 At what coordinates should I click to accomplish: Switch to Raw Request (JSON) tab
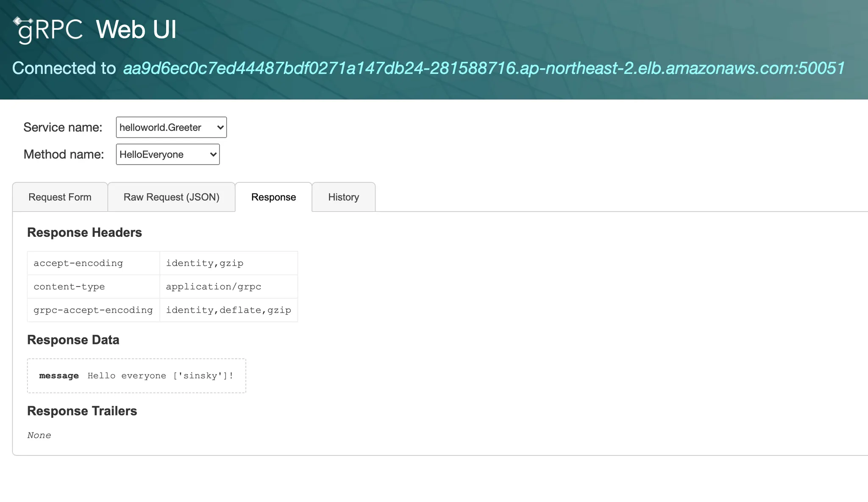point(171,197)
